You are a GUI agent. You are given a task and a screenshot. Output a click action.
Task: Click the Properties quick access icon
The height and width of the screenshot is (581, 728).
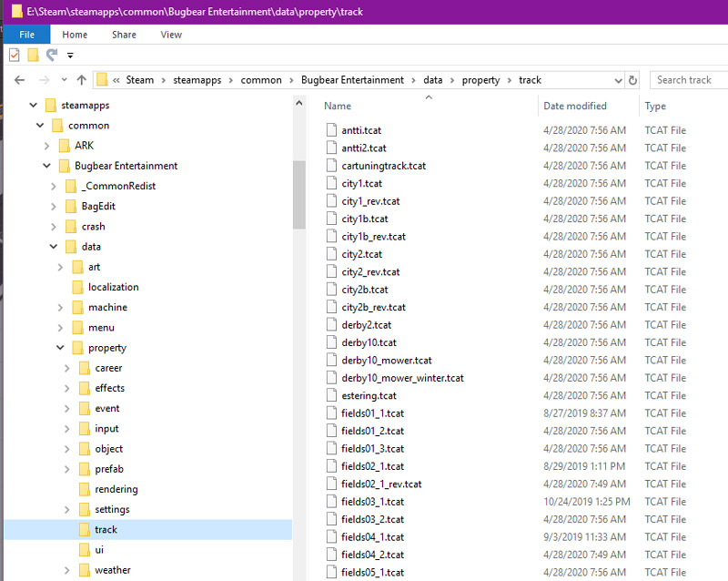tap(15, 55)
